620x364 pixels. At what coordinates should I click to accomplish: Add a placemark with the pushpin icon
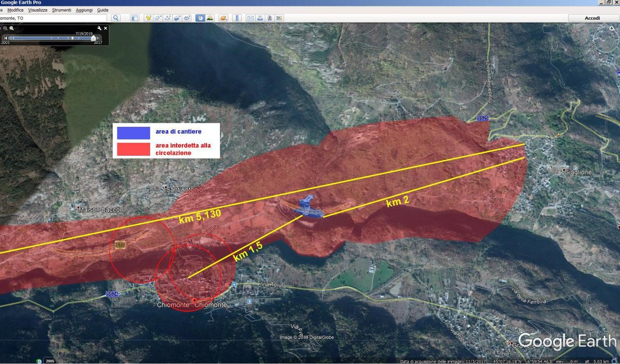point(149,18)
